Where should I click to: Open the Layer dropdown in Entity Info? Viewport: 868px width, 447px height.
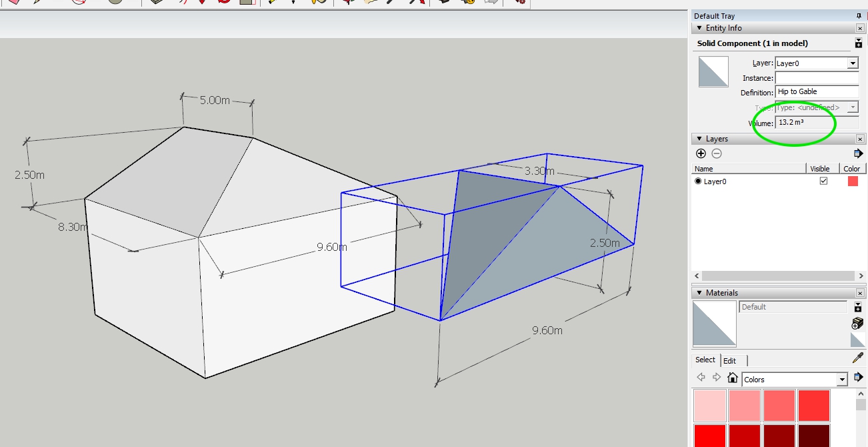coord(852,63)
